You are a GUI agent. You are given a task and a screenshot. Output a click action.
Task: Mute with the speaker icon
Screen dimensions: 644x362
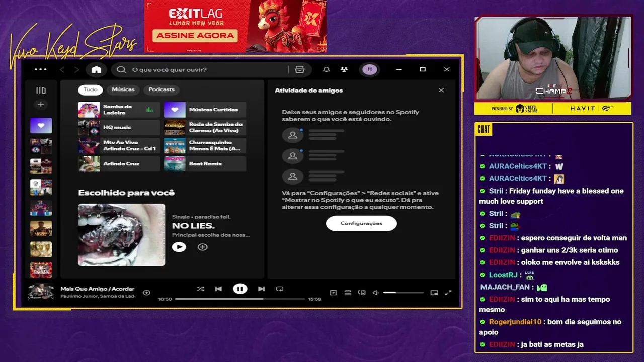pyautogui.click(x=375, y=292)
